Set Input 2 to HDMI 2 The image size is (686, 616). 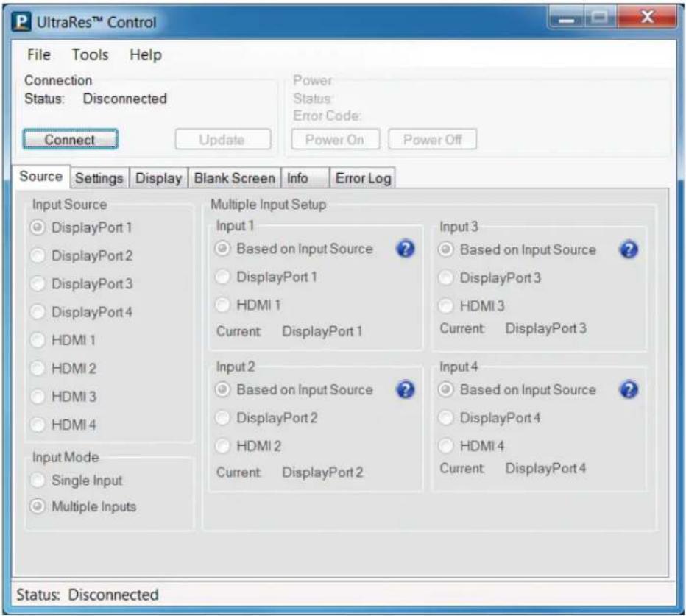[x=223, y=446]
